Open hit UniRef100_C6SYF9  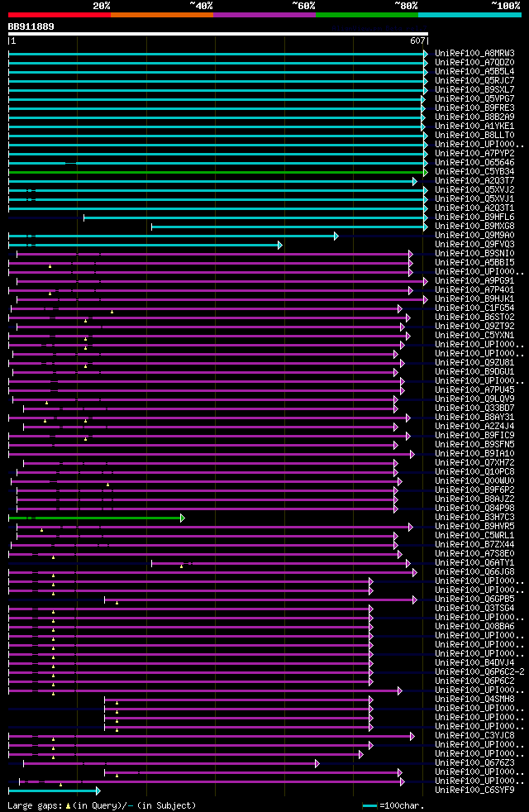click(474, 791)
